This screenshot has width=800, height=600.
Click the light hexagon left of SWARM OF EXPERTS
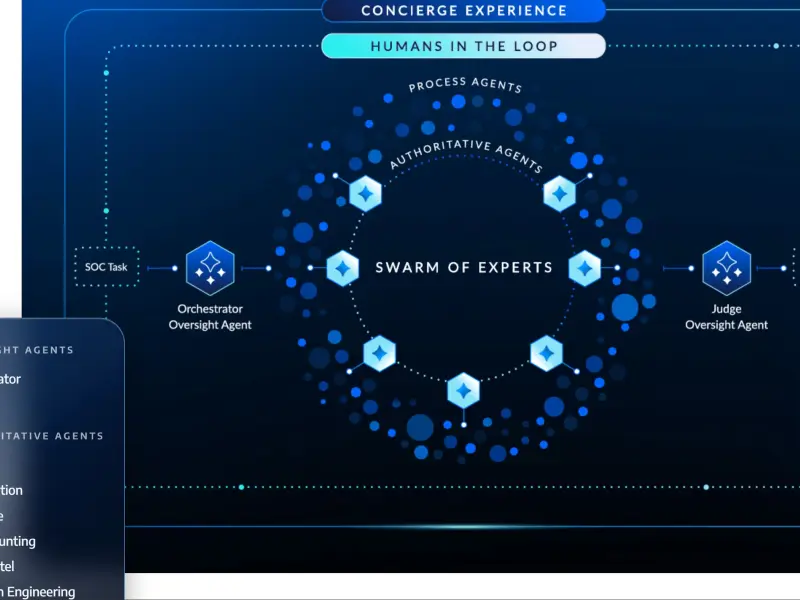tap(343, 268)
